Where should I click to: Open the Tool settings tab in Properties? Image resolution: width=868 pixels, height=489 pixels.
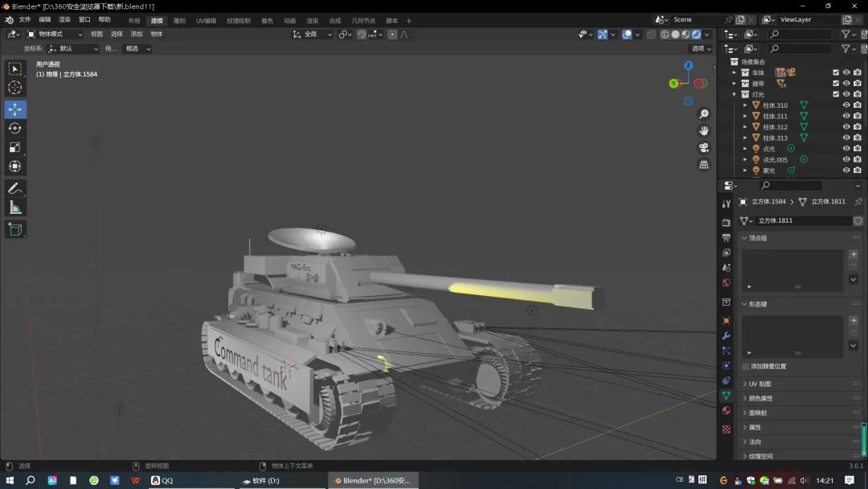tap(727, 203)
